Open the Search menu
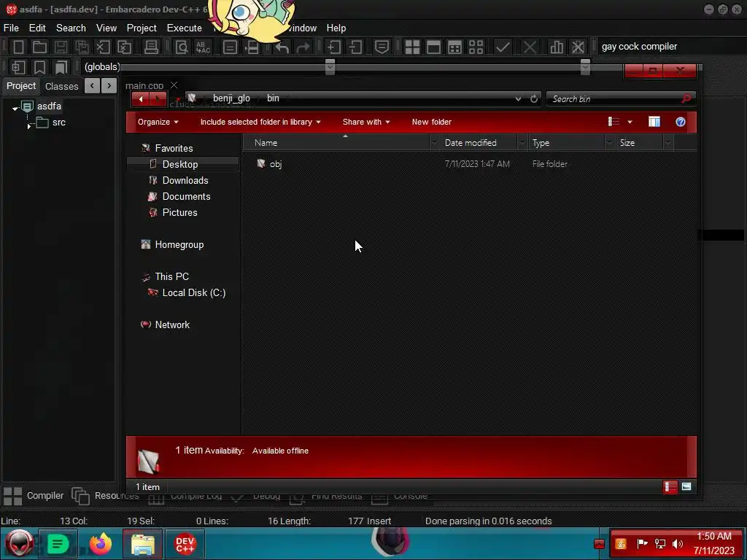 (x=71, y=28)
